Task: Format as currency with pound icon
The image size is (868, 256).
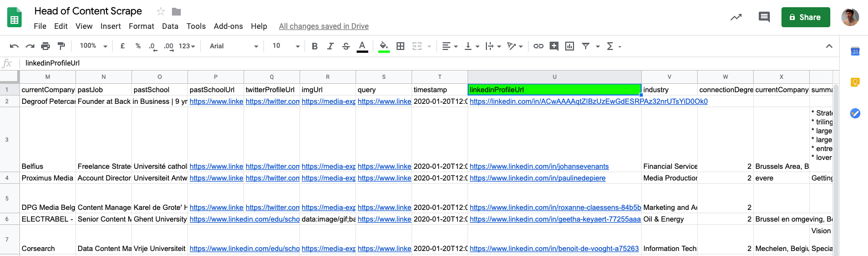Action: tap(122, 46)
